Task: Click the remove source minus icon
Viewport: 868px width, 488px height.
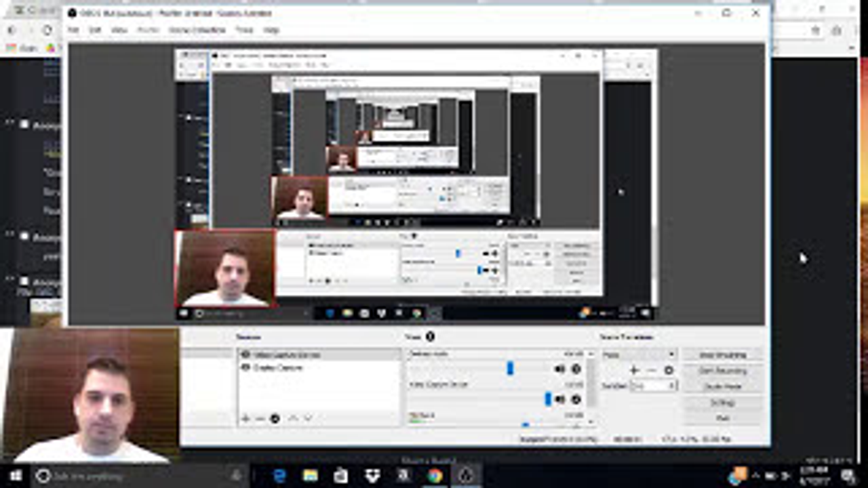Action: [x=260, y=419]
